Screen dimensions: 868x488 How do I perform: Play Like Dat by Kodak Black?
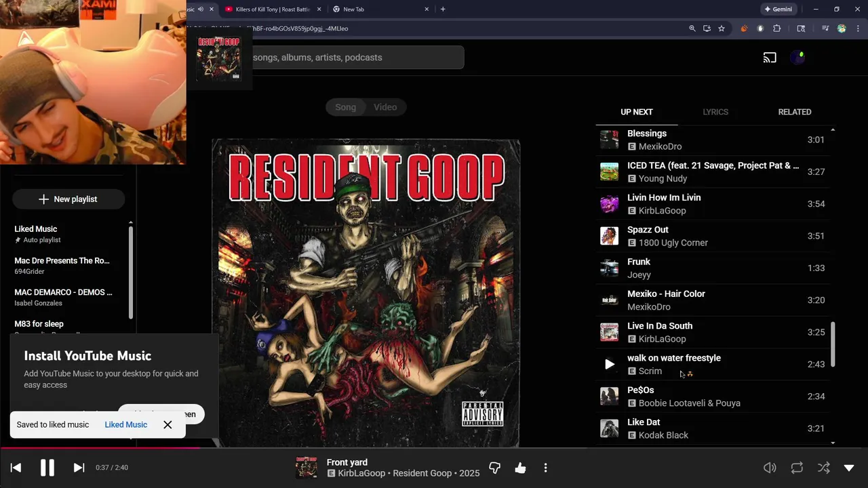713,428
